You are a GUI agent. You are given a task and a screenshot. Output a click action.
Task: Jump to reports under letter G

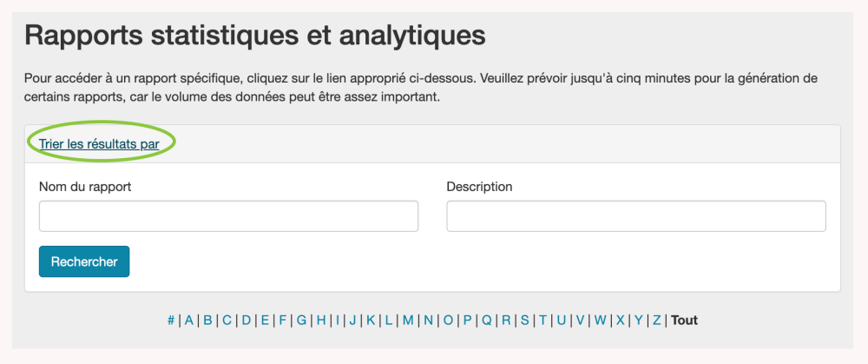tap(301, 320)
